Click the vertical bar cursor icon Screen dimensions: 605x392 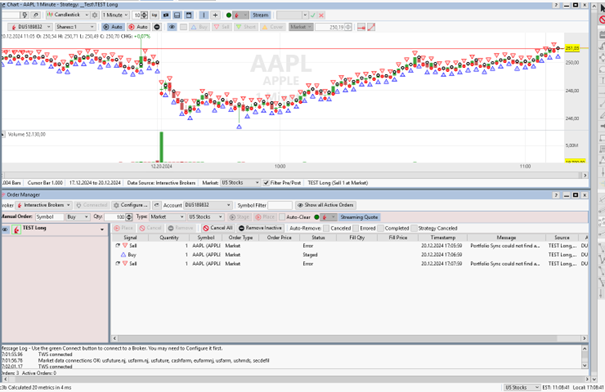click(204, 15)
